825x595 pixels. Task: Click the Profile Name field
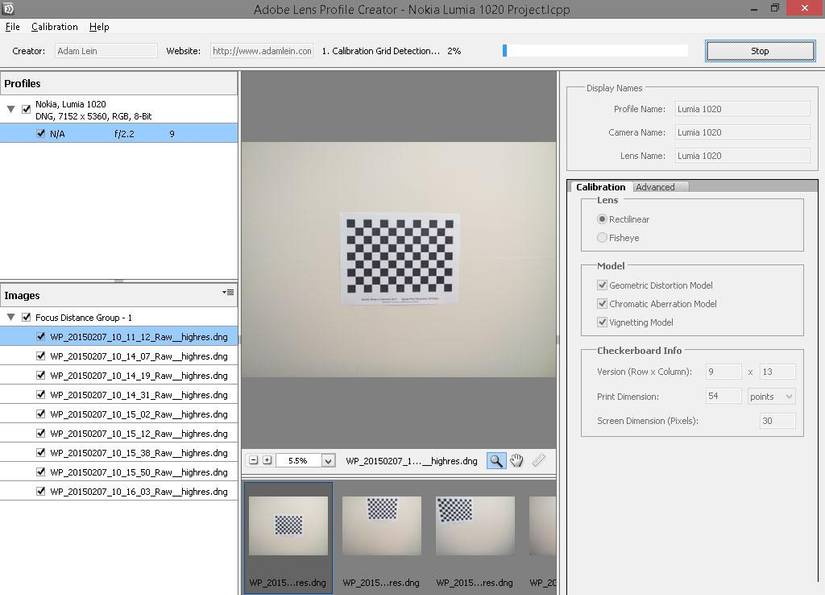[742, 109]
